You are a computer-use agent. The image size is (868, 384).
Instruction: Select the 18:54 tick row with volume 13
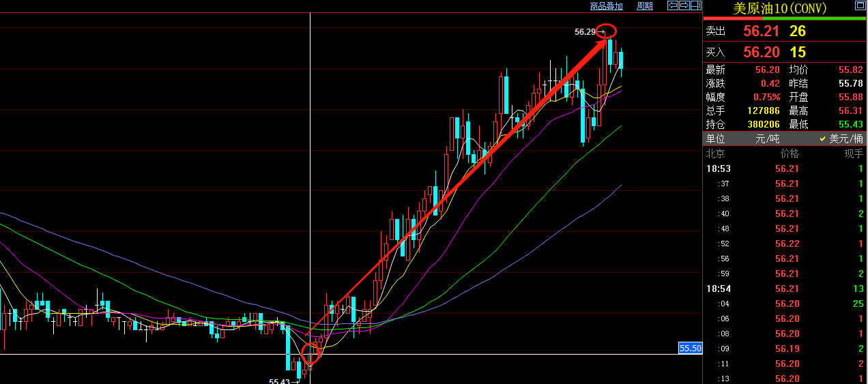[x=785, y=289]
